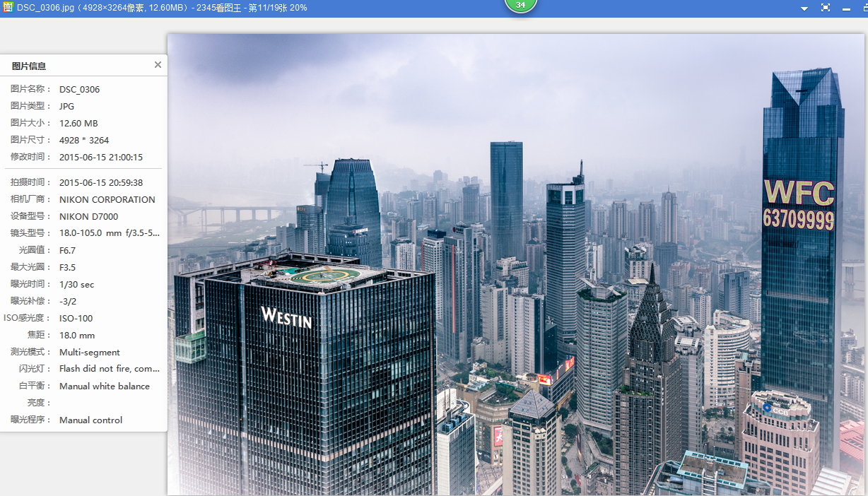Click the green 34 badge

[x=521, y=6]
